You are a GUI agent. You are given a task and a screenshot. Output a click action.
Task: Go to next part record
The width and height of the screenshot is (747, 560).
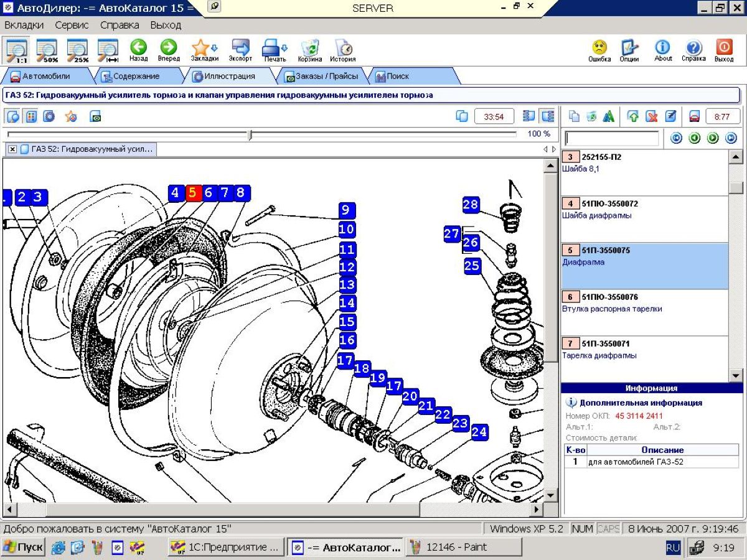point(713,138)
